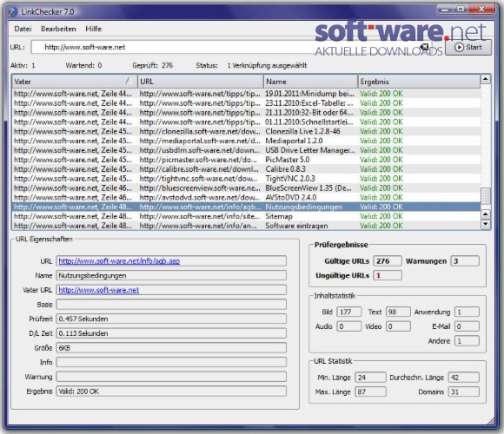Sort by the Name column header
The image size is (504, 434).
click(310, 82)
